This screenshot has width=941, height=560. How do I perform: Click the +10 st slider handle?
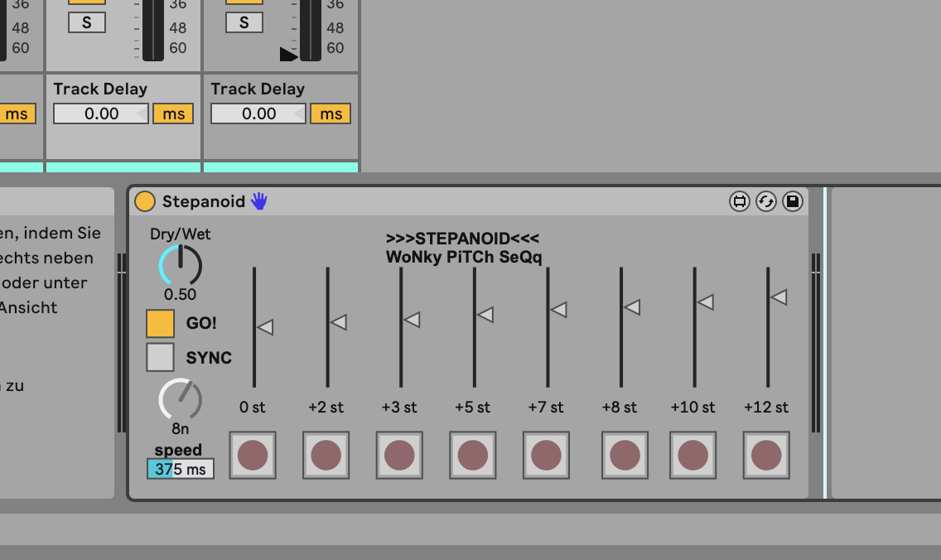pyautogui.click(x=705, y=302)
